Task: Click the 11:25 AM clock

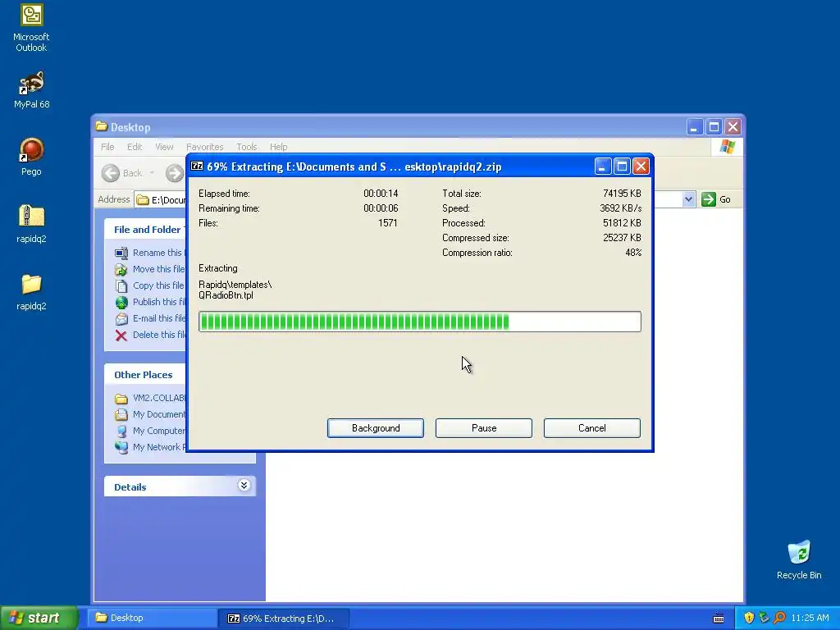Action: click(810, 618)
